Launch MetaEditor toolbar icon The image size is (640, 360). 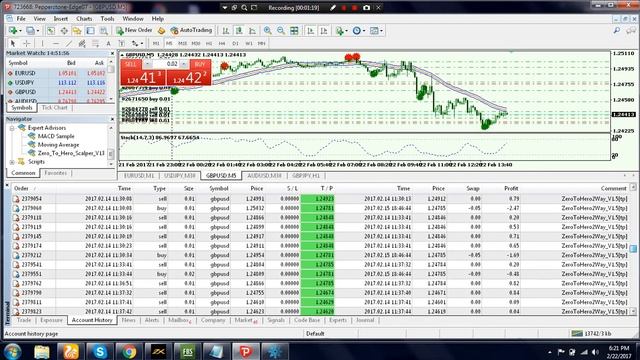(x=161, y=31)
